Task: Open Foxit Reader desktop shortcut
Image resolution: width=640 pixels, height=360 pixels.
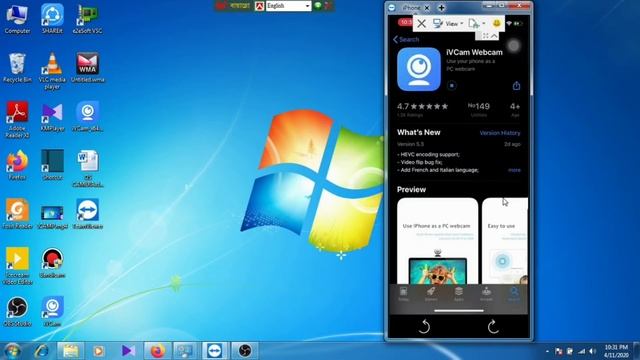Action: click(17, 213)
